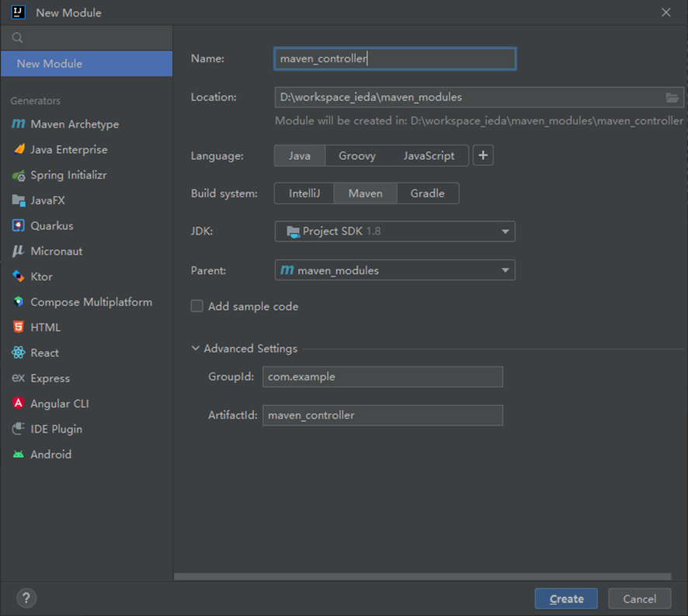The height and width of the screenshot is (616, 688).
Task: Click the ArtifactId maven_controller field
Action: coord(383,416)
